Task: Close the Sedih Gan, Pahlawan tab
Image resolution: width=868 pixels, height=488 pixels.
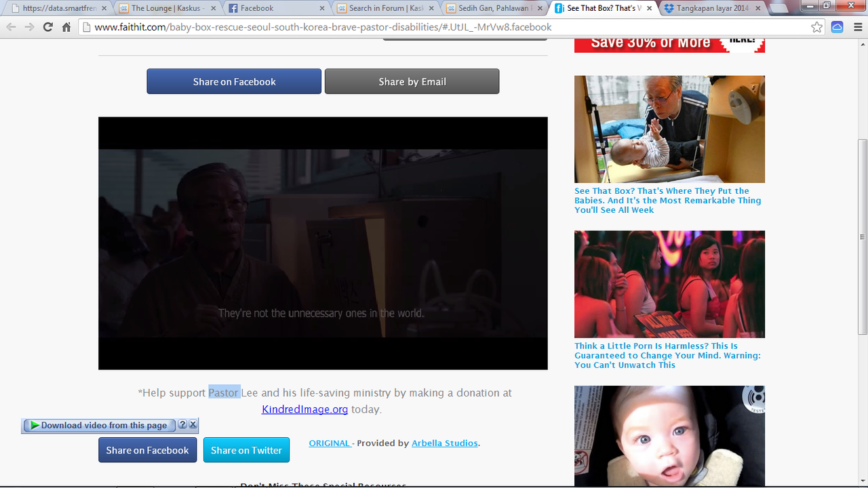Action: (x=539, y=8)
